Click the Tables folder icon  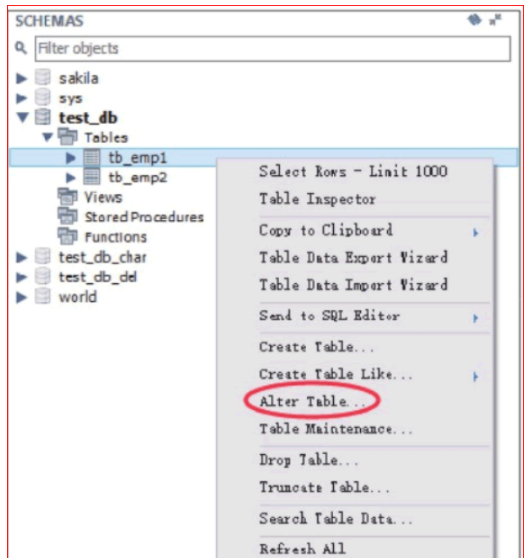(x=68, y=137)
